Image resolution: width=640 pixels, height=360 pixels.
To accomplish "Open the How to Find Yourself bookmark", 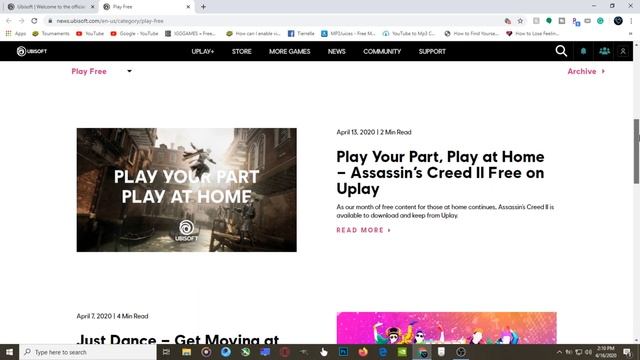I will tap(471, 33).
